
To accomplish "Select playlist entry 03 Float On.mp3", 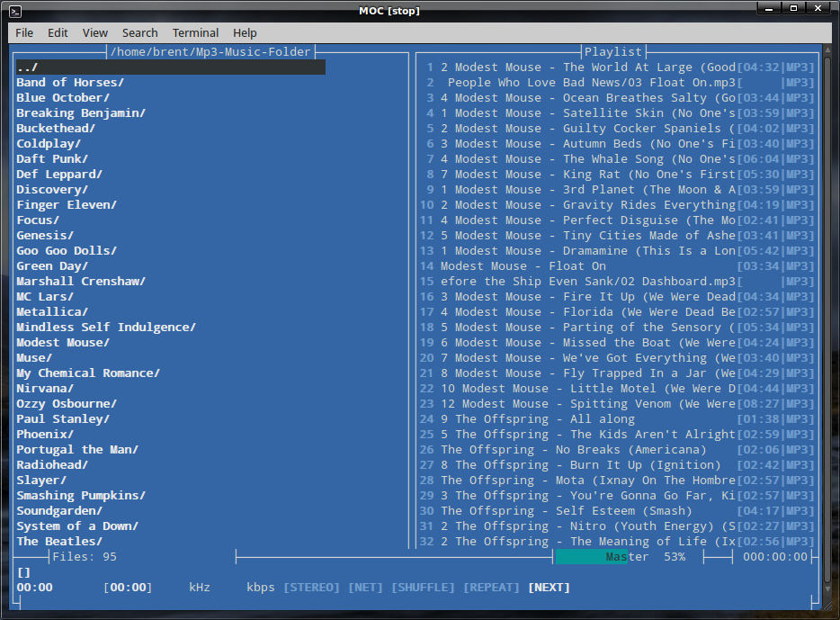I will (x=617, y=83).
